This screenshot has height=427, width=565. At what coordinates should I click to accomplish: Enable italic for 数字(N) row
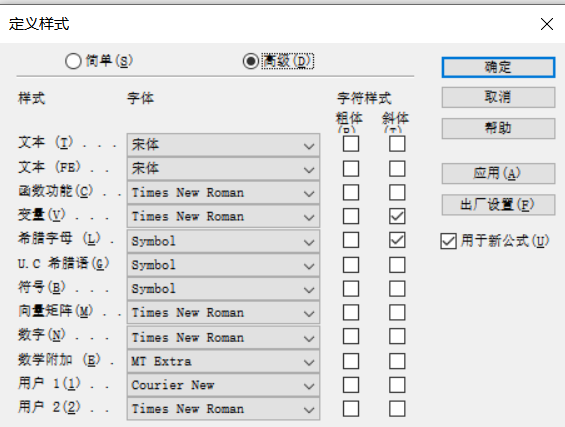[x=397, y=336]
